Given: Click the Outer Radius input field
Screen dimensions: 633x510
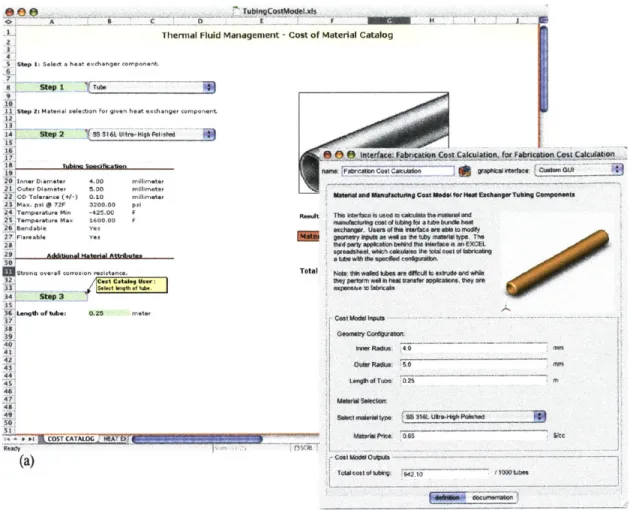Looking at the screenshot, I should click(474, 365).
